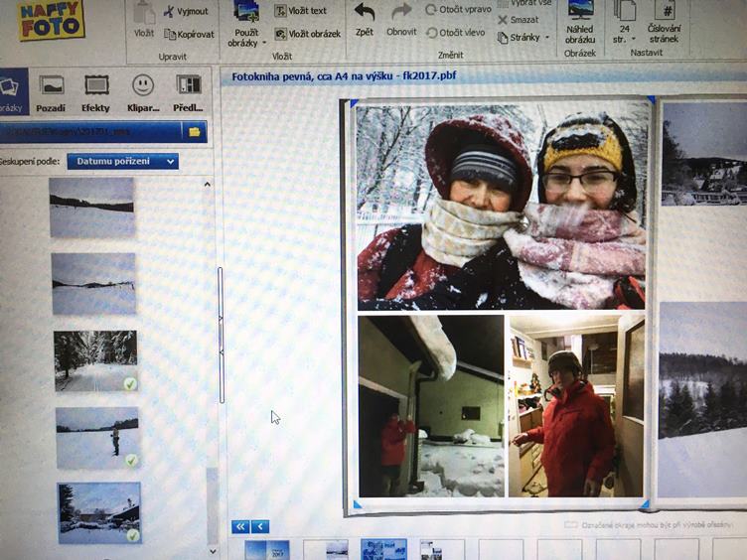
Task: Click Číslování stránek page numbering
Action: [665, 23]
